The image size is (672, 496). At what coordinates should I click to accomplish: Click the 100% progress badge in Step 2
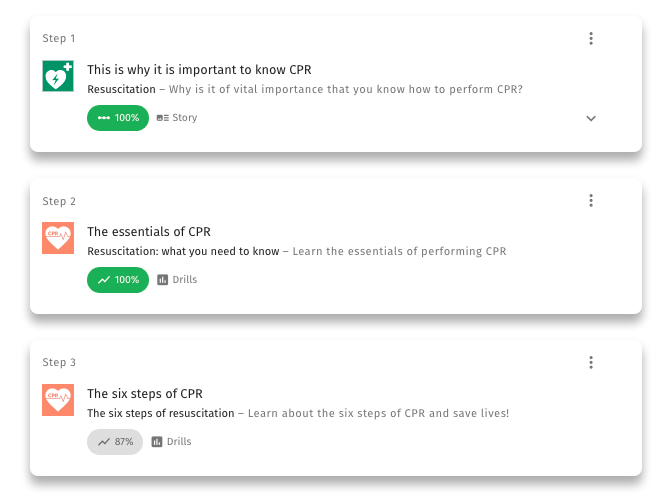(x=118, y=280)
